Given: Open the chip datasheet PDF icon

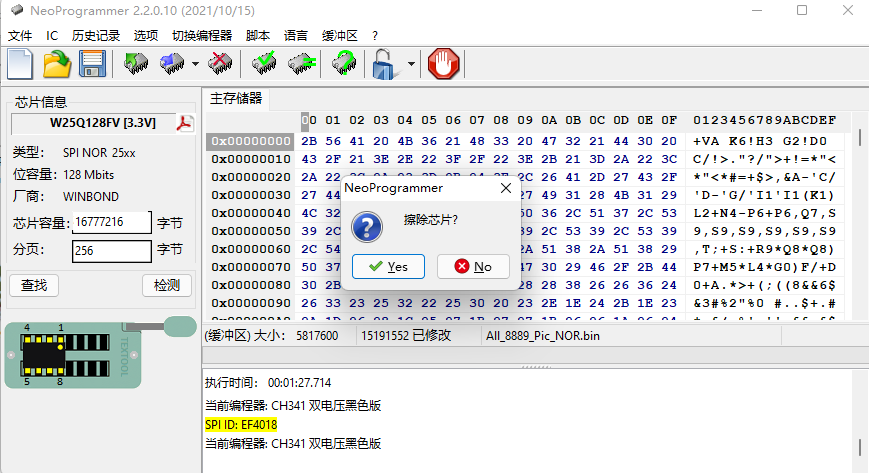Looking at the screenshot, I should 185,123.
